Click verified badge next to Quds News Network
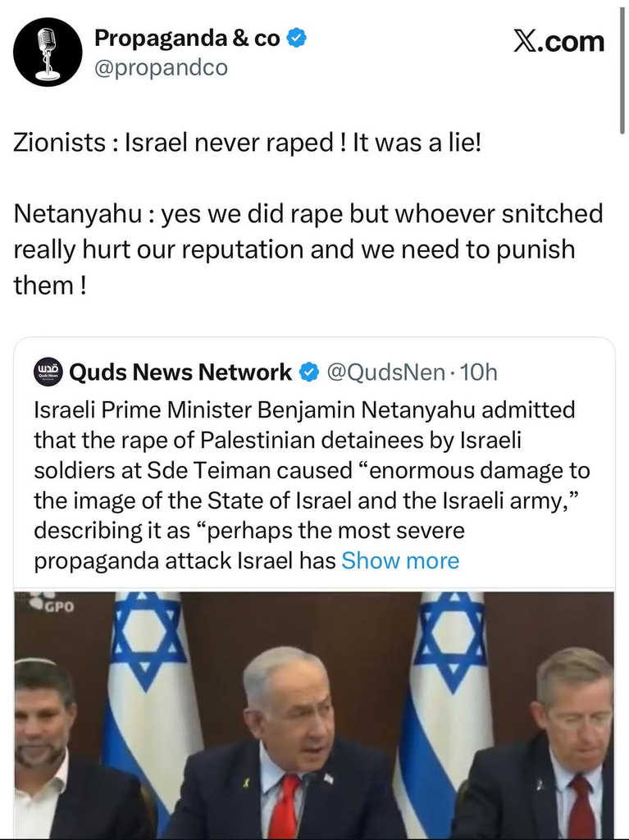This screenshot has width=629, height=840. (x=308, y=372)
